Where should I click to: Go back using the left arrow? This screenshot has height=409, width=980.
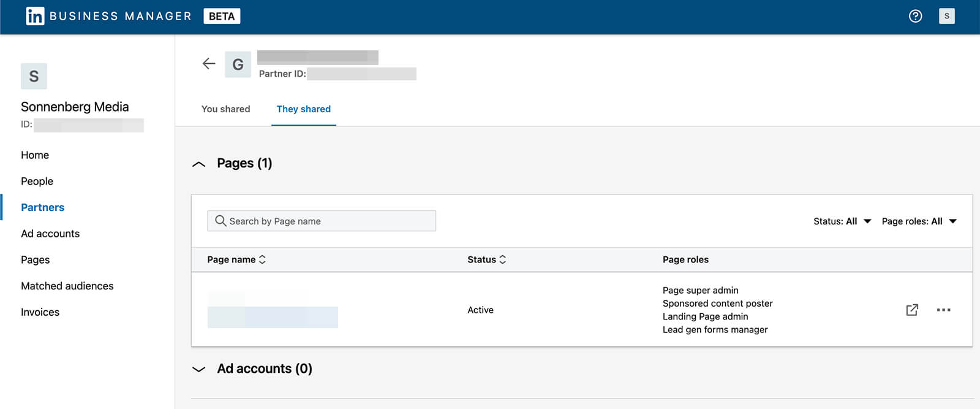209,63
